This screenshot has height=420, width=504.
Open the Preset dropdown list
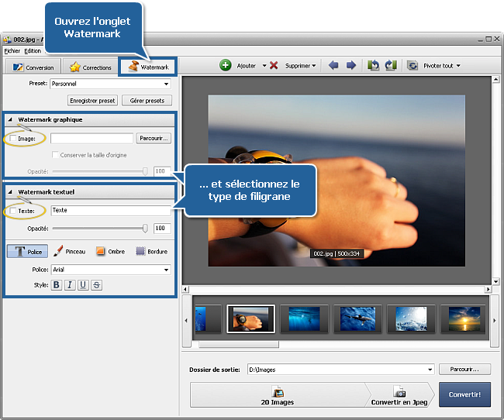166,84
